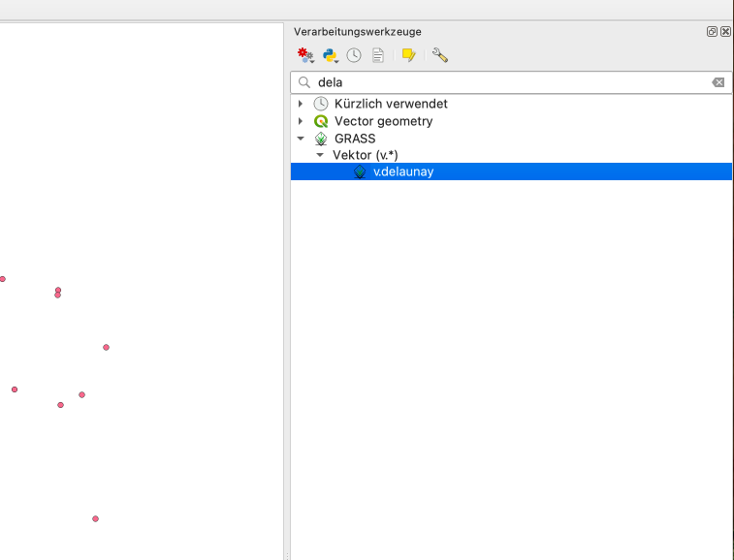Click the Verarbeitungswerkzeuge panel title
This screenshot has width=734, height=560.
(x=358, y=32)
